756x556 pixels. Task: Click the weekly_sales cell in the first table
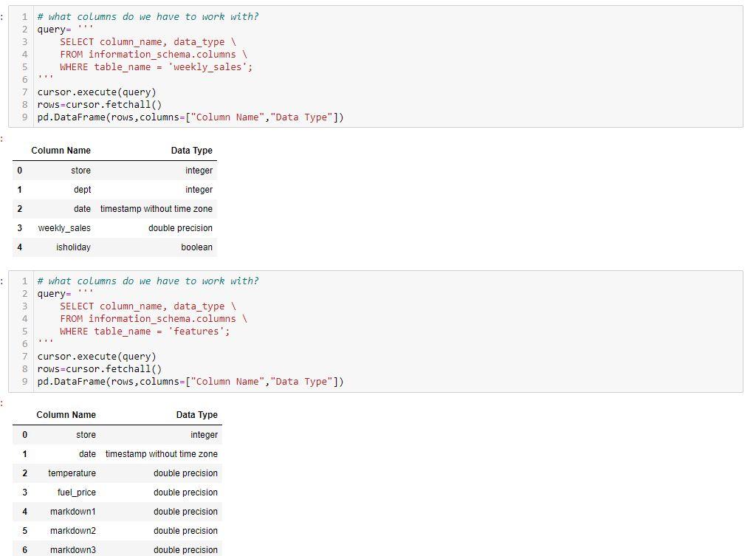tap(63, 227)
